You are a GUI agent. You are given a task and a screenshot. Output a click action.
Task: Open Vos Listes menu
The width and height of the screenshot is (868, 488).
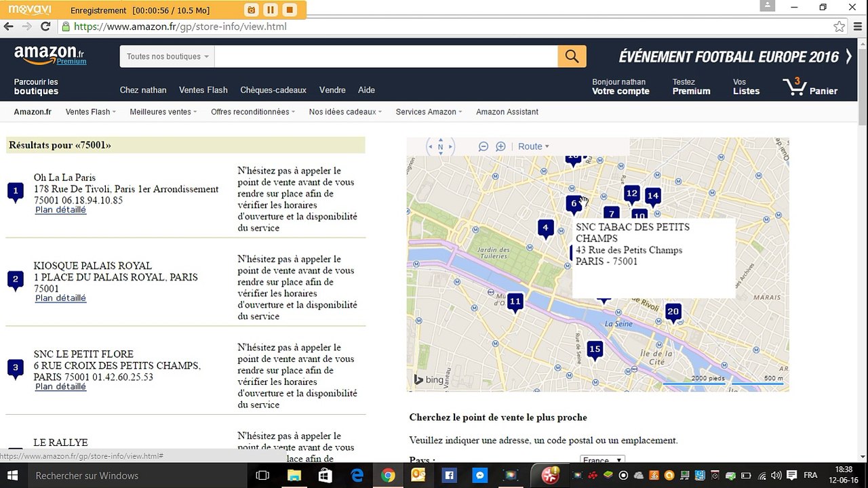pos(746,87)
